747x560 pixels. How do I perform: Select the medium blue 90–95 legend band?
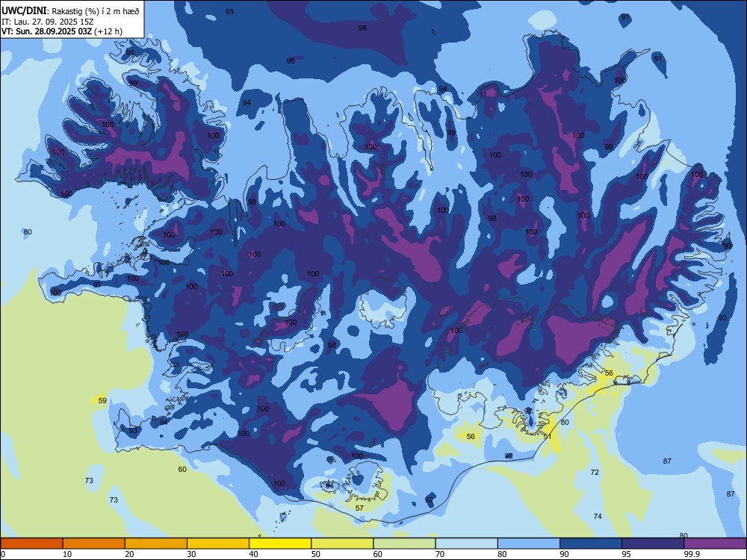[x=591, y=544]
